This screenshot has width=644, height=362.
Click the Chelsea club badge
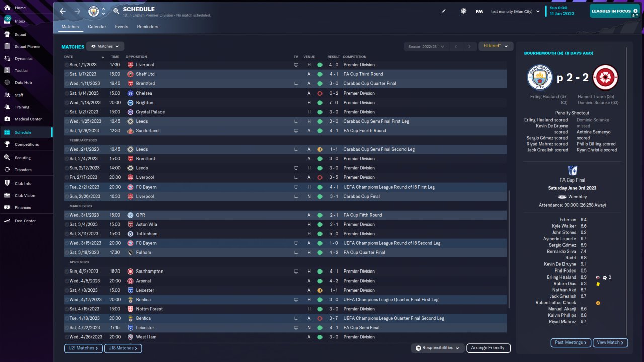(x=130, y=93)
